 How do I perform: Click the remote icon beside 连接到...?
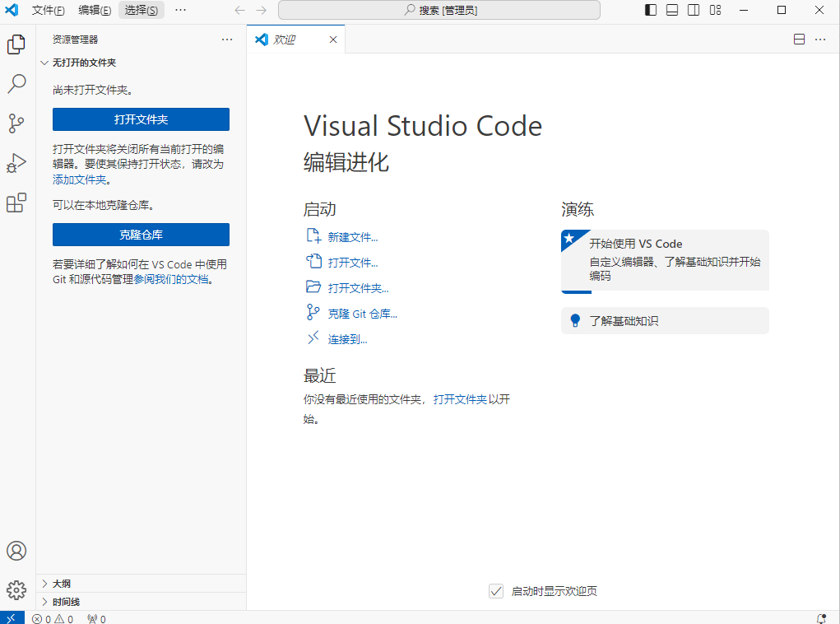pos(313,338)
